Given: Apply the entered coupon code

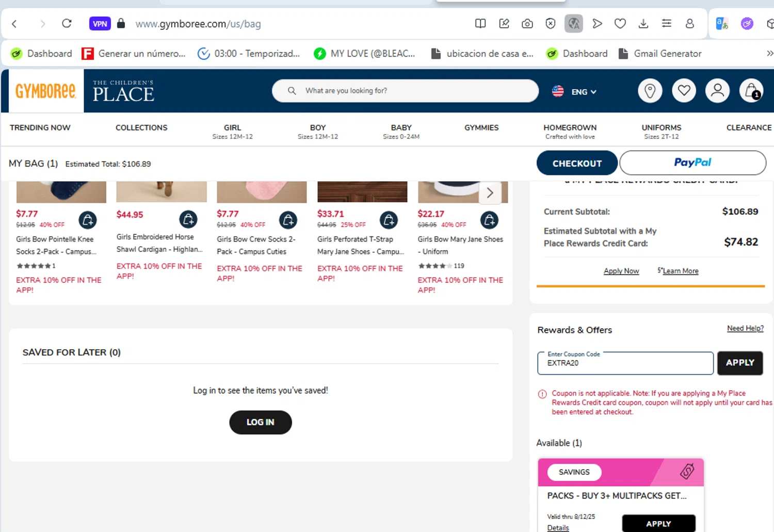Looking at the screenshot, I should click(x=740, y=363).
